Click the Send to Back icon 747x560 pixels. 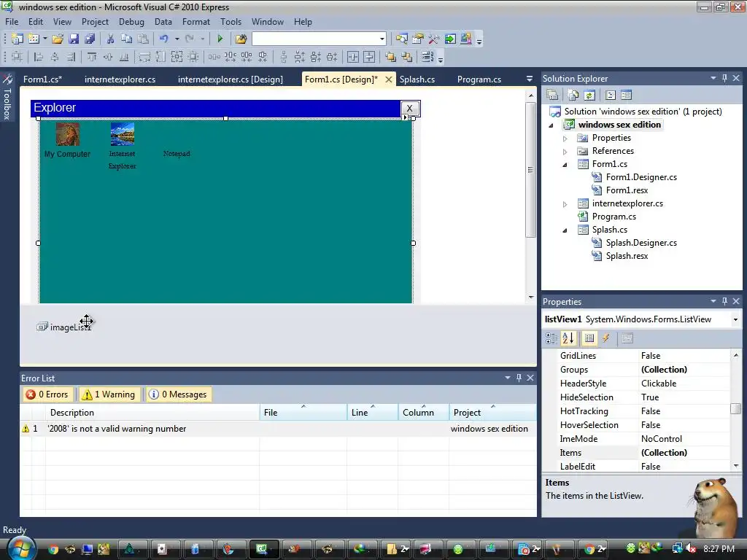pyautogui.click(x=406, y=58)
